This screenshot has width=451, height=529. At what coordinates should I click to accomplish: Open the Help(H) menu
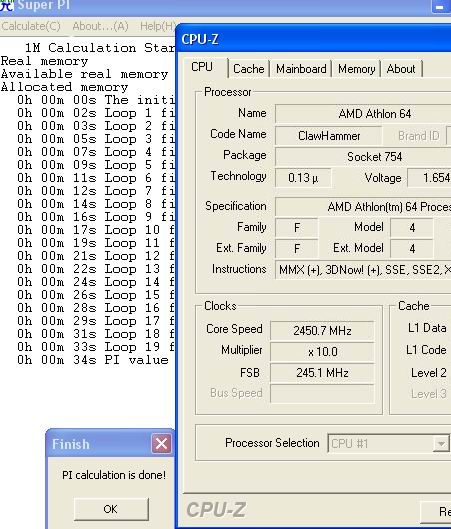158,26
